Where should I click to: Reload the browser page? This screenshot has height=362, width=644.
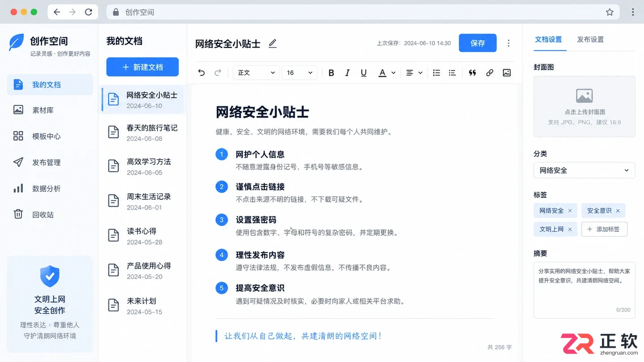pyautogui.click(x=89, y=12)
